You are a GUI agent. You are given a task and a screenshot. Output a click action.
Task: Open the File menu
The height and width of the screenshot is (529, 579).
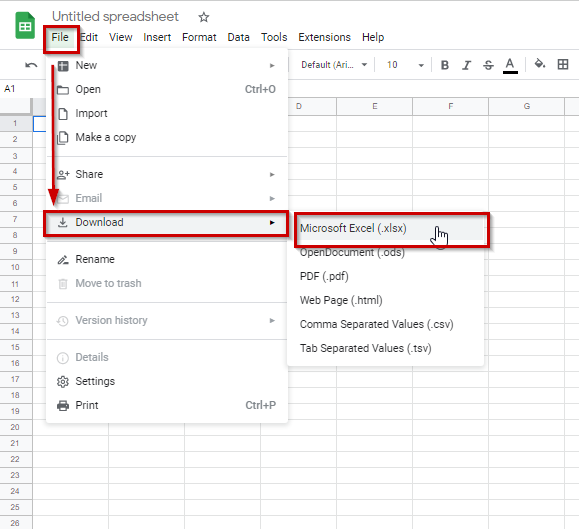click(60, 37)
